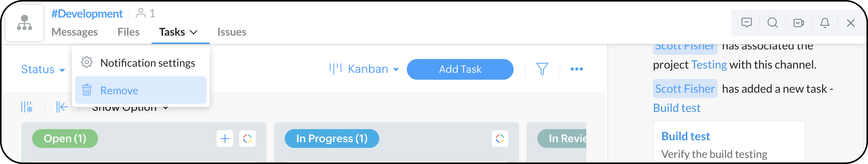Image resolution: width=868 pixels, height=164 pixels.
Task: Click the three-dot more options icon
Action: tap(576, 69)
